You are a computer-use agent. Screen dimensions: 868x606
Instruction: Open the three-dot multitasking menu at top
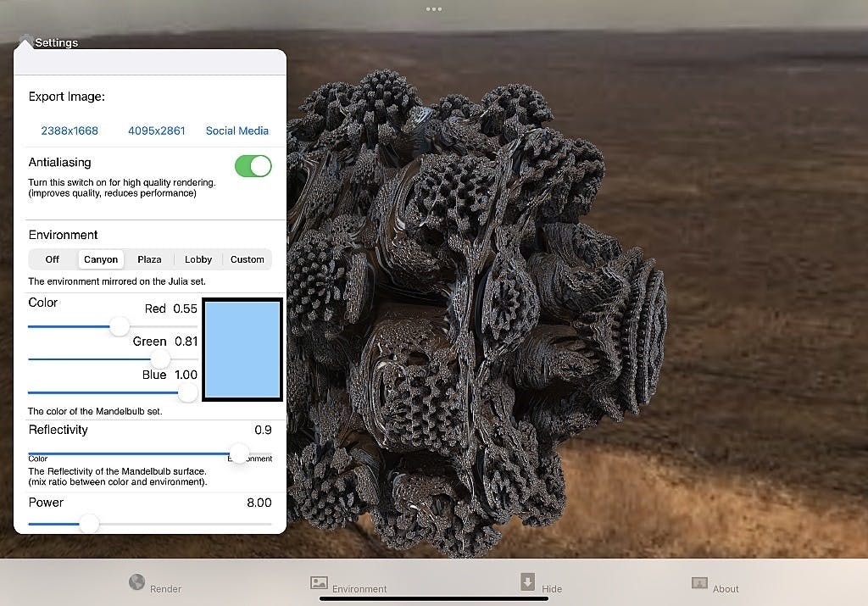click(x=434, y=8)
